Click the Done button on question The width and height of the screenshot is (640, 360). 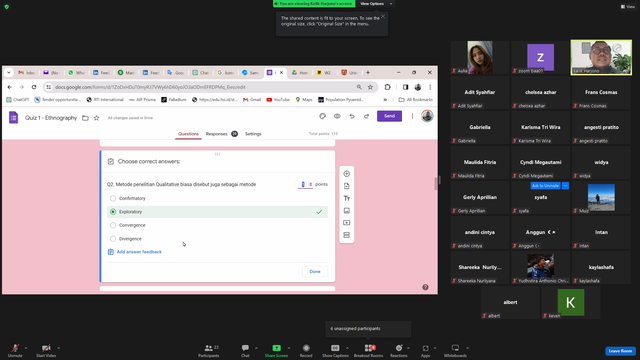tap(315, 271)
